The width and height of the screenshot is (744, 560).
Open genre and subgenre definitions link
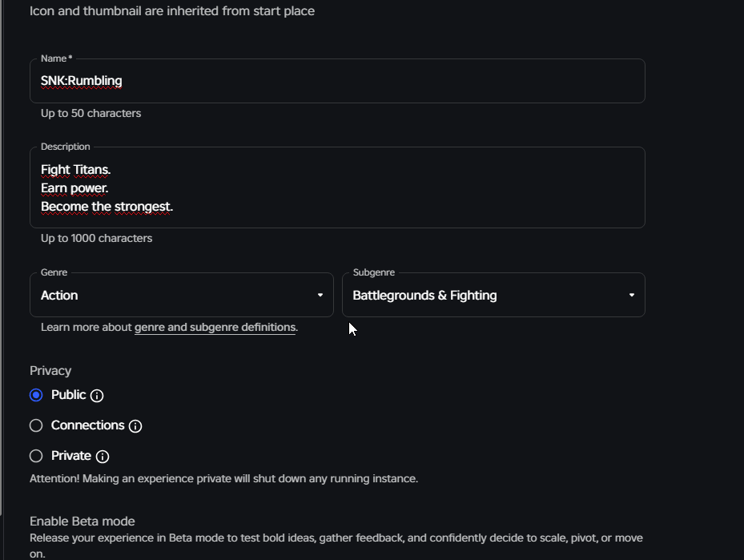[215, 327]
